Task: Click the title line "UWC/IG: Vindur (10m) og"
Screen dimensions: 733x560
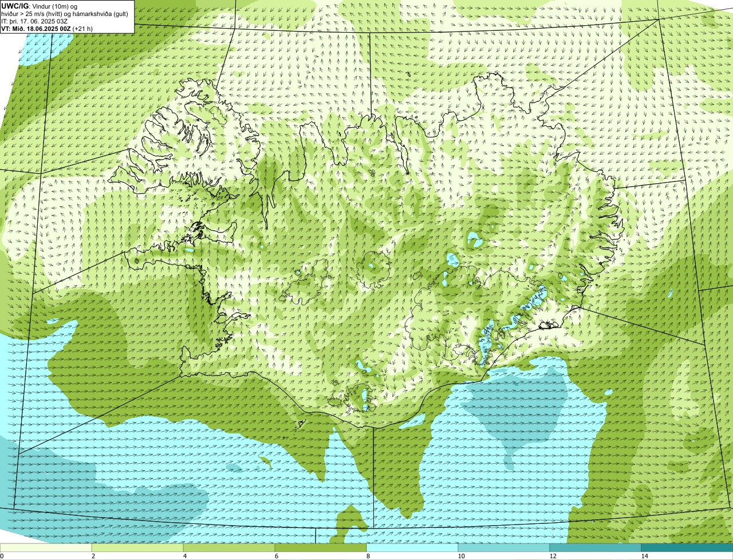Action: pos(39,6)
